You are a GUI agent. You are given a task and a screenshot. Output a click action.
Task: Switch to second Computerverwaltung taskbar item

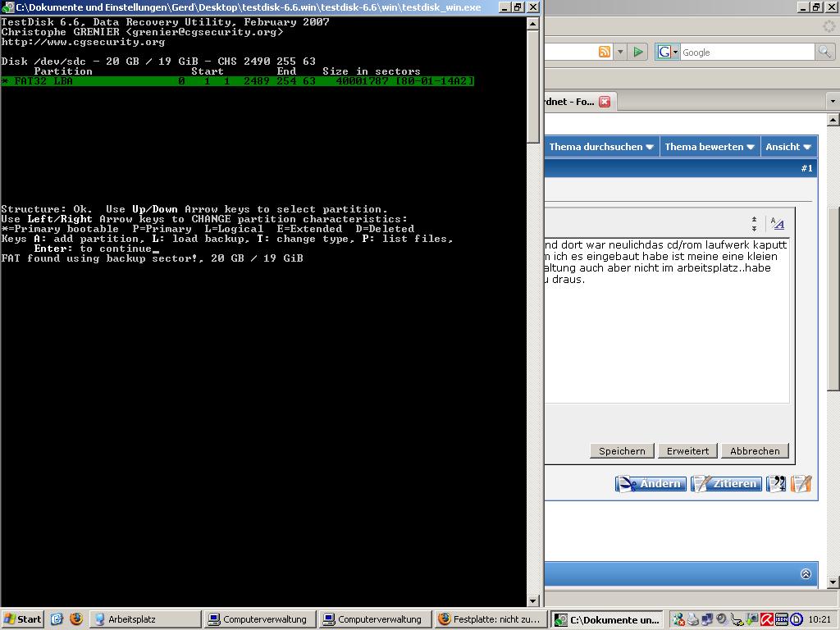click(x=375, y=619)
